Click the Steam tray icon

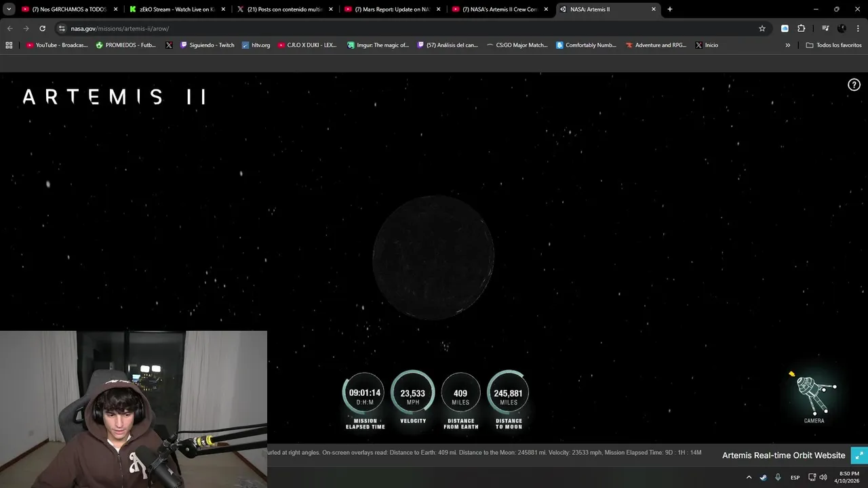point(763,477)
